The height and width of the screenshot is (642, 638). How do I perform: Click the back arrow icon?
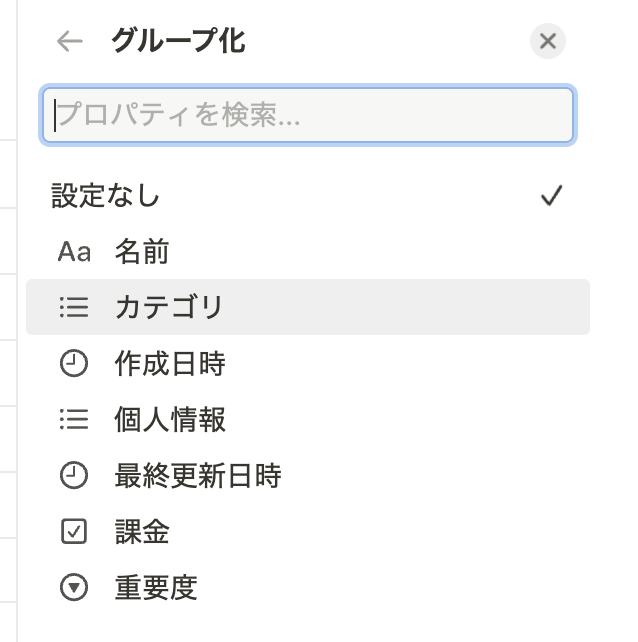70,41
